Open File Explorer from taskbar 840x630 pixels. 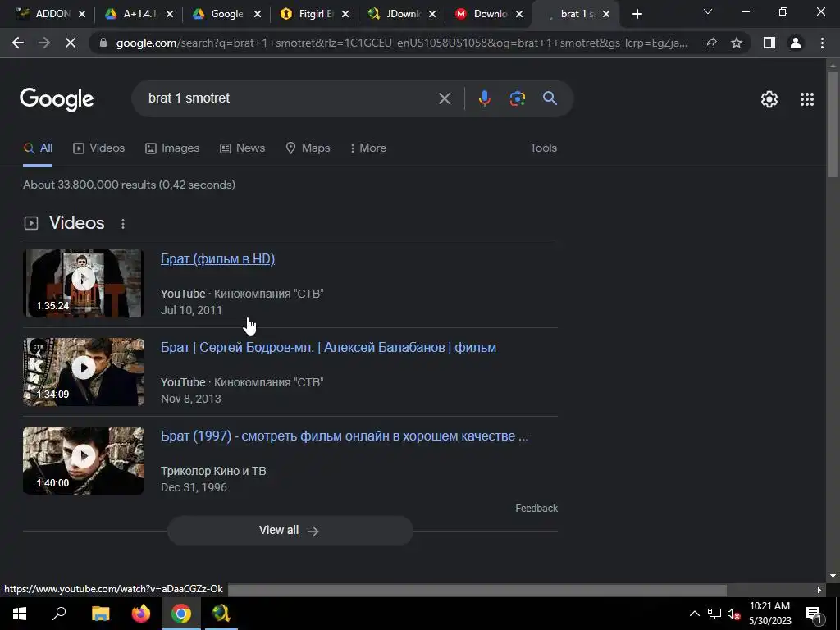[x=100, y=614]
